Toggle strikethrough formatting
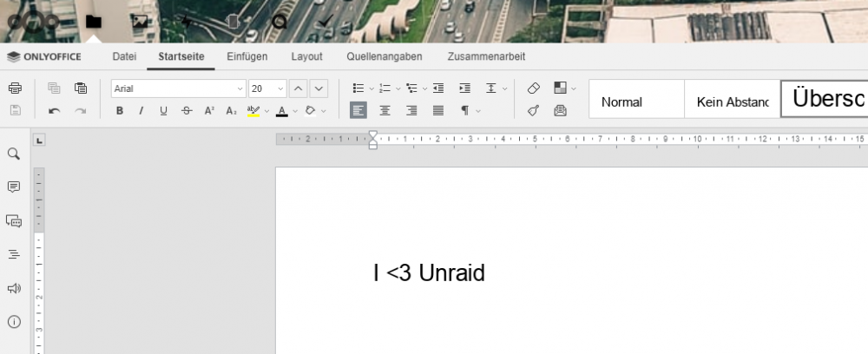The width and height of the screenshot is (868, 354). [187, 111]
